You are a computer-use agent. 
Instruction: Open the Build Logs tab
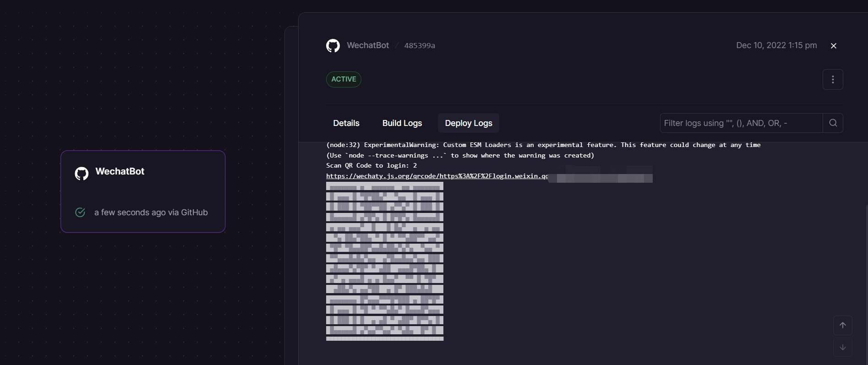[402, 123]
